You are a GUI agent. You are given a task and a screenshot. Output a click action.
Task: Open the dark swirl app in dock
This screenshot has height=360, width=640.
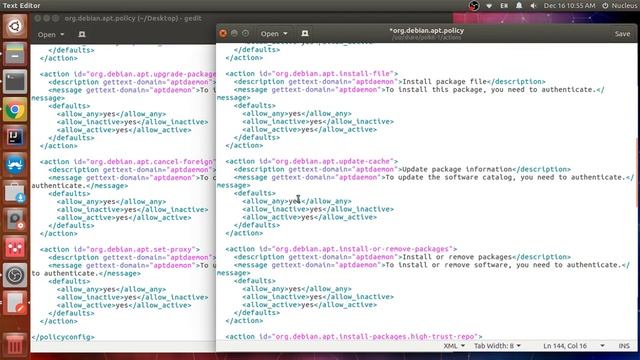pos(15,275)
